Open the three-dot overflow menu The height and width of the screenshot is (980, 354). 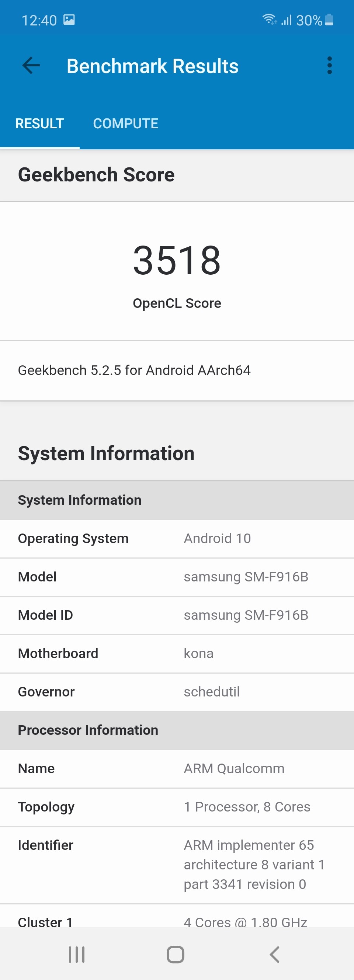[329, 66]
